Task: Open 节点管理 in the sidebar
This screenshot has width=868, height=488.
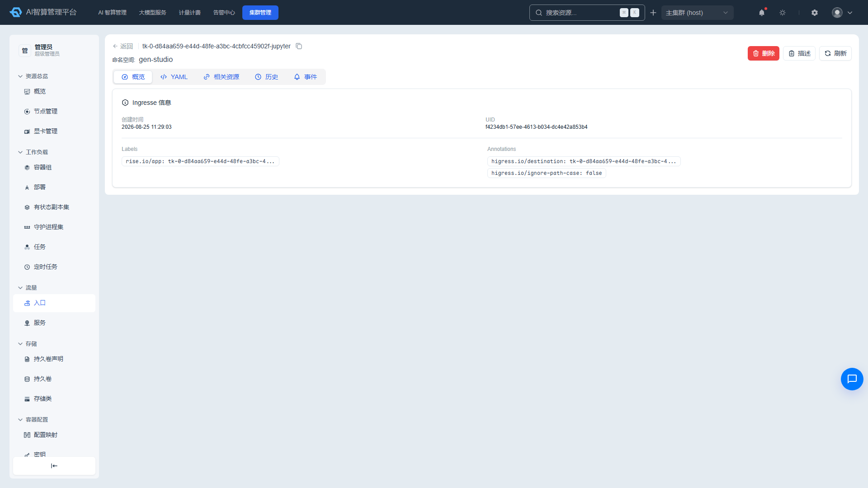Action: (x=54, y=111)
